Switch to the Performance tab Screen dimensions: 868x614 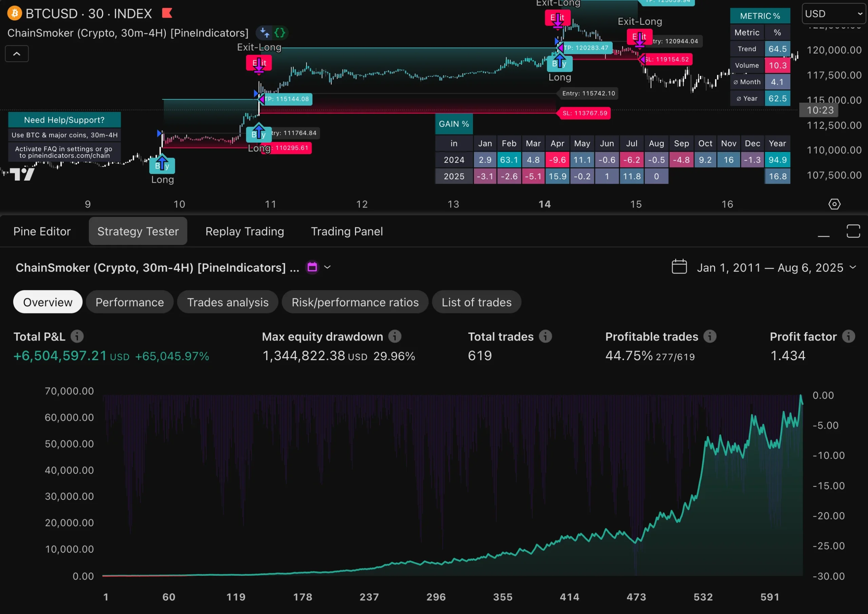tap(130, 302)
